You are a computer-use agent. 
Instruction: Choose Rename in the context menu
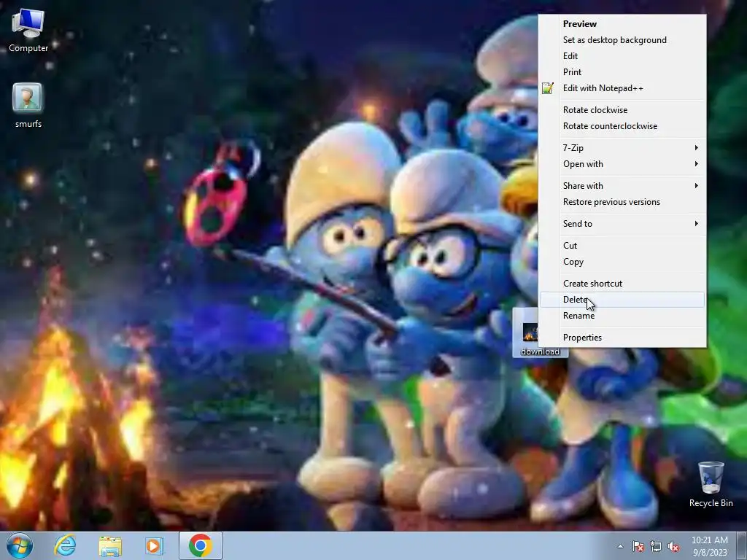pos(622,316)
